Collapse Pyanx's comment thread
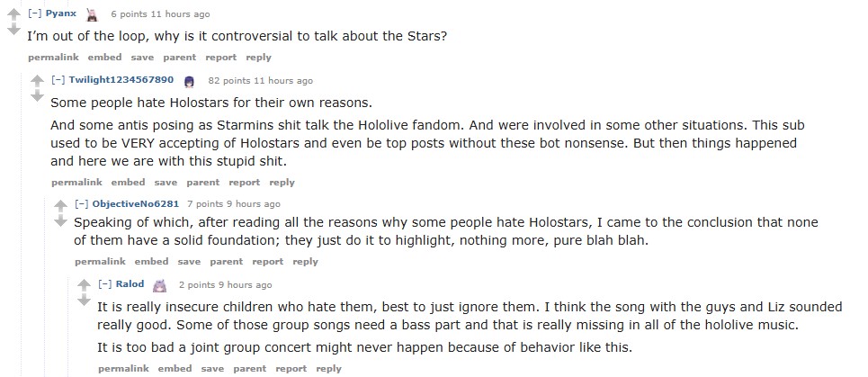This screenshot has width=868, height=377. pyautogui.click(x=35, y=14)
